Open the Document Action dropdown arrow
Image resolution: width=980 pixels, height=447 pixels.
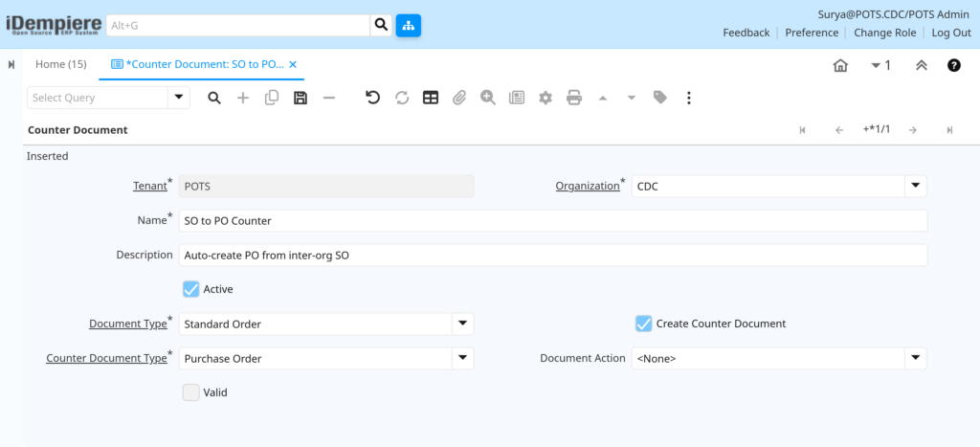916,358
